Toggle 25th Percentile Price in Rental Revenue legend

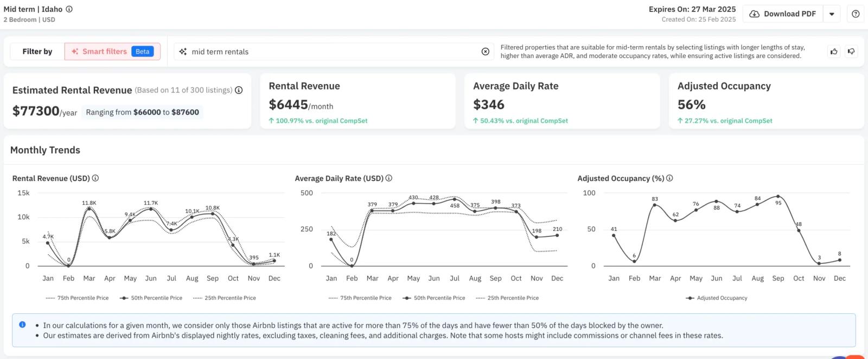pyautogui.click(x=225, y=298)
